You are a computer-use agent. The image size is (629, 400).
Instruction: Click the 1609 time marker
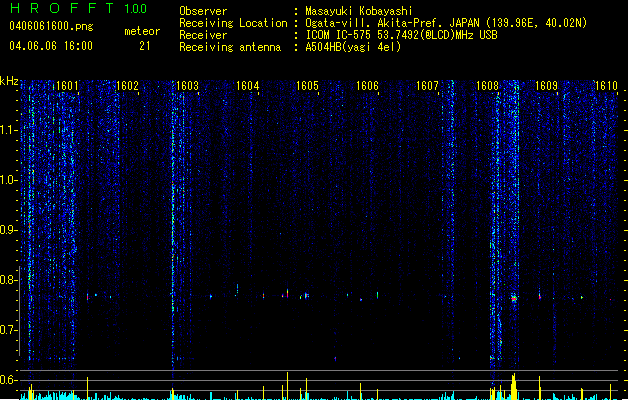pyautogui.click(x=546, y=86)
